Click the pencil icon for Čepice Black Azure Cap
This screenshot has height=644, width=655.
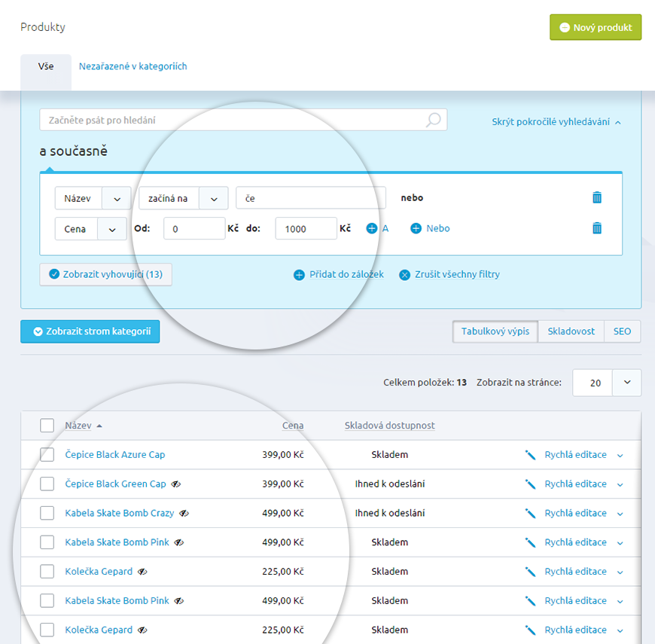tap(530, 455)
